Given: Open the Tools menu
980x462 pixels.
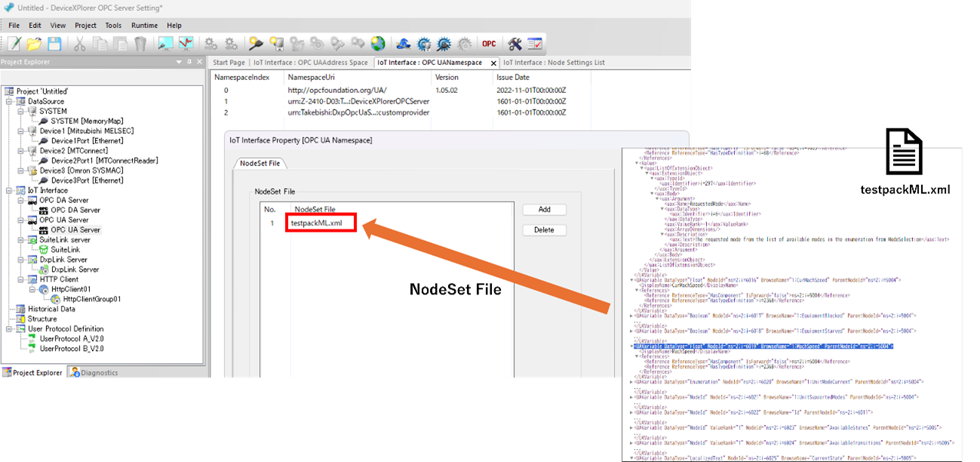Looking at the screenshot, I should coord(113,25).
